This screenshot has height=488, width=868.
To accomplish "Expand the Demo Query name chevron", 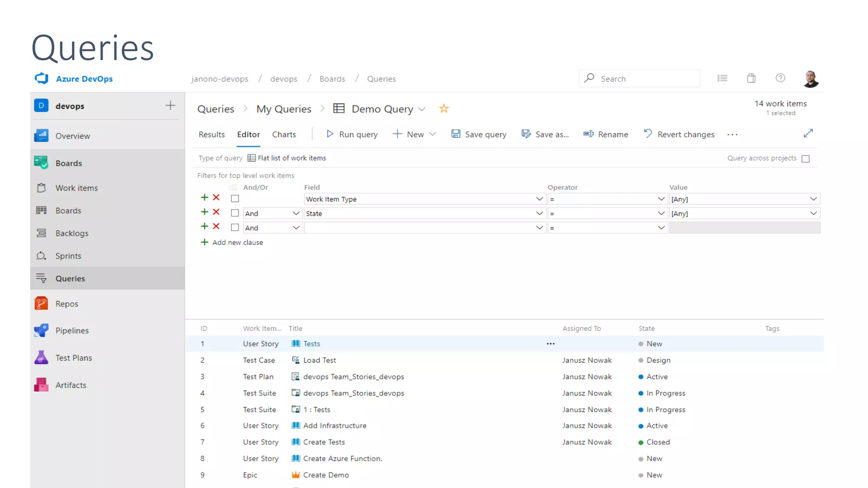I will coord(422,109).
